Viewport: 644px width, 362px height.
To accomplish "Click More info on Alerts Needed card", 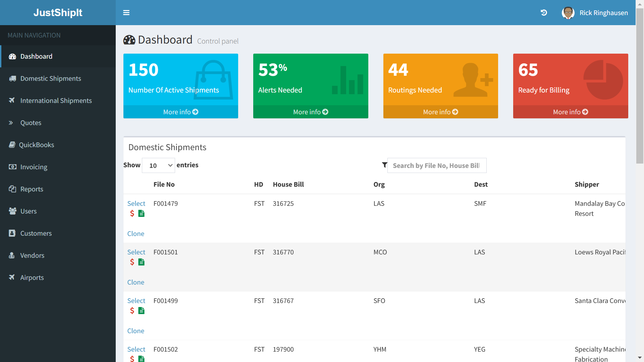I will [x=311, y=112].
